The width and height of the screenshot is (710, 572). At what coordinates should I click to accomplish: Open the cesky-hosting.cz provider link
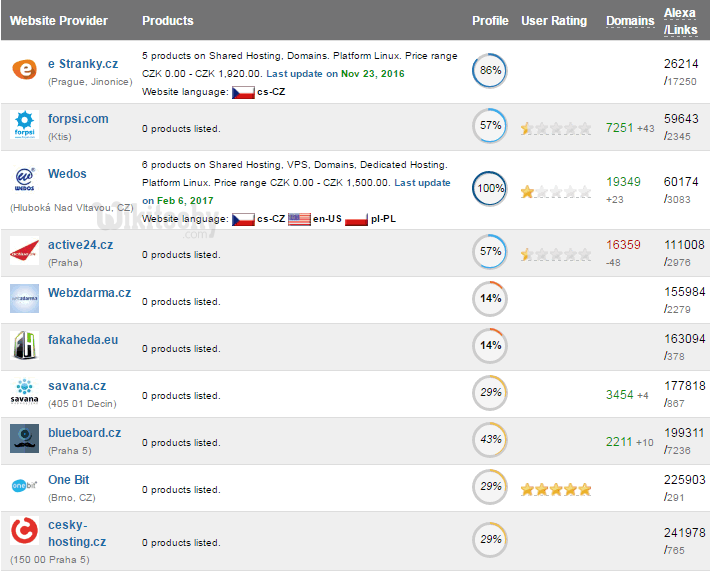(77, 534)
